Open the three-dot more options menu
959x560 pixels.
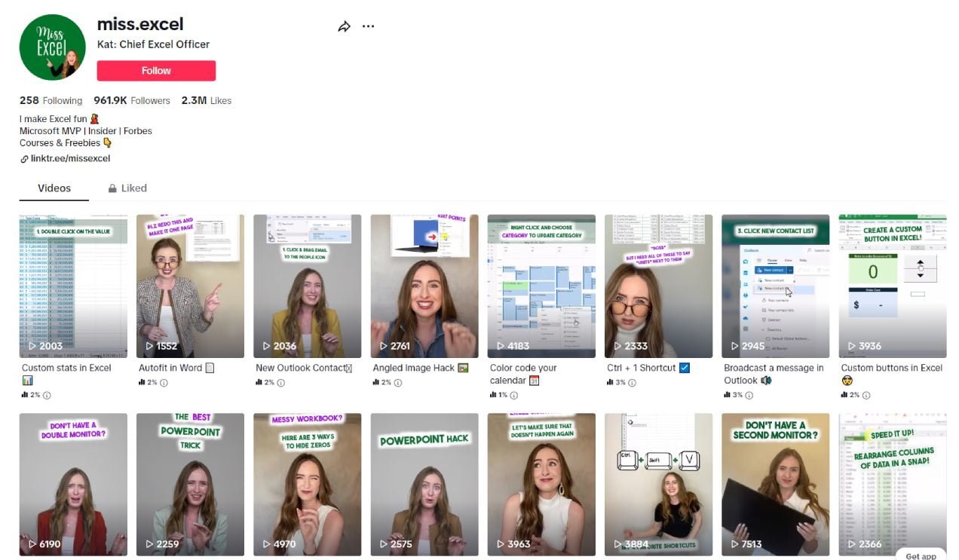[x=368, y=26]
